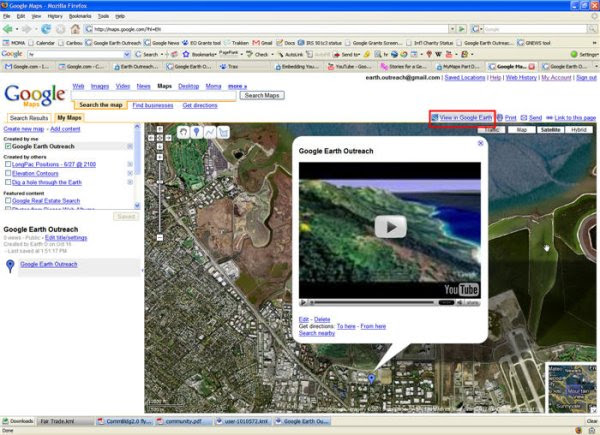Select the Draw line tool on the map
Image resolution: width=600 pixels, height=435 pixels.
[210, 132]
